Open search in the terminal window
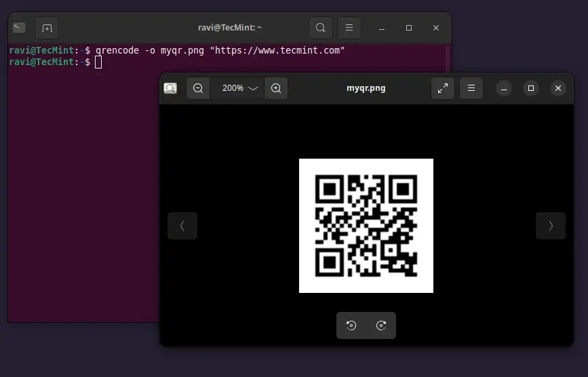Image resolution: width=588 pixels, height=377 pixels. tap(321, 28)
